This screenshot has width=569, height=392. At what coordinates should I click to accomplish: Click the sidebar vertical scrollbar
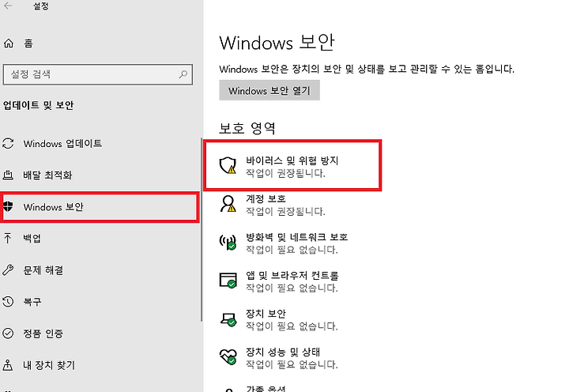[x=202, y=229]
